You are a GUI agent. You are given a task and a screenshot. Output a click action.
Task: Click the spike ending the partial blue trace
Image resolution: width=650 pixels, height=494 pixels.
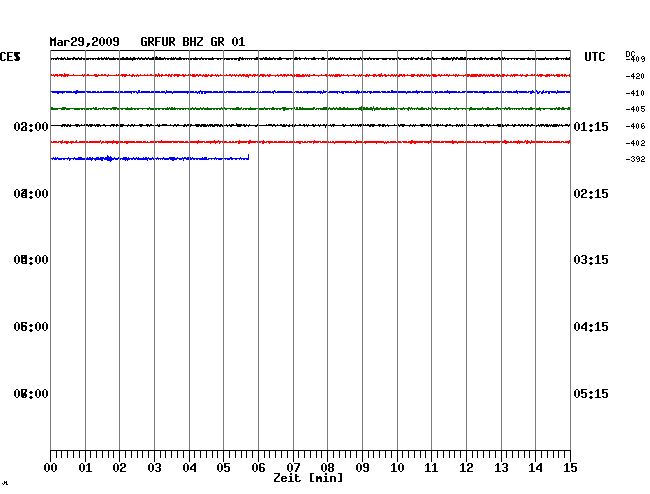248,157
